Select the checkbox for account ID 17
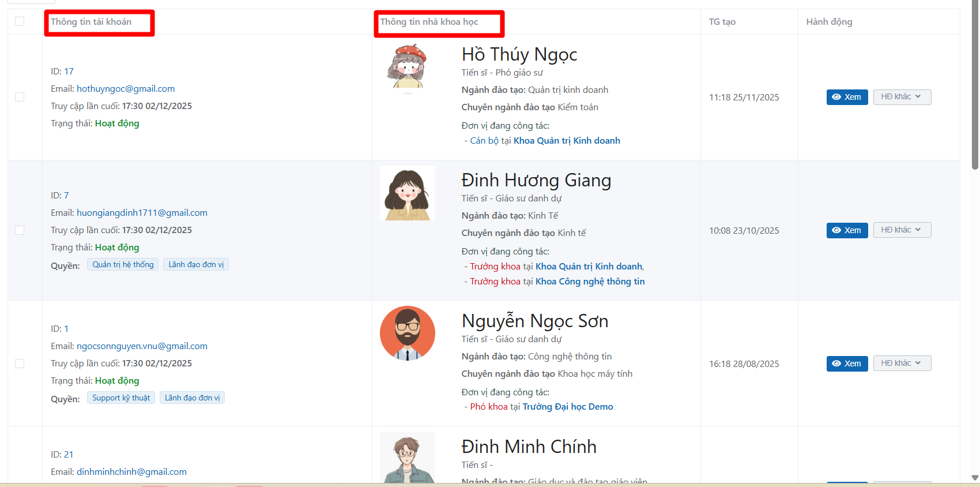This screenshot has height=487, width=980. (x=20, y=97)
